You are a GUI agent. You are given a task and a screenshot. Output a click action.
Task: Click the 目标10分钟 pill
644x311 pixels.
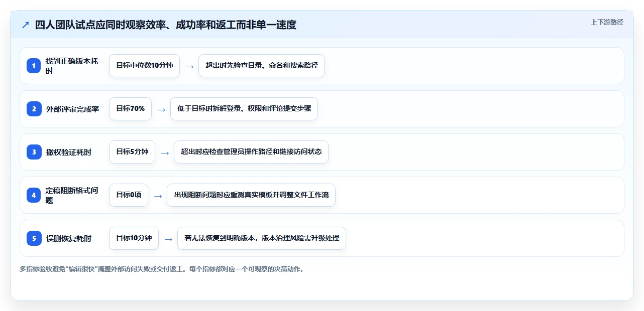134,238
